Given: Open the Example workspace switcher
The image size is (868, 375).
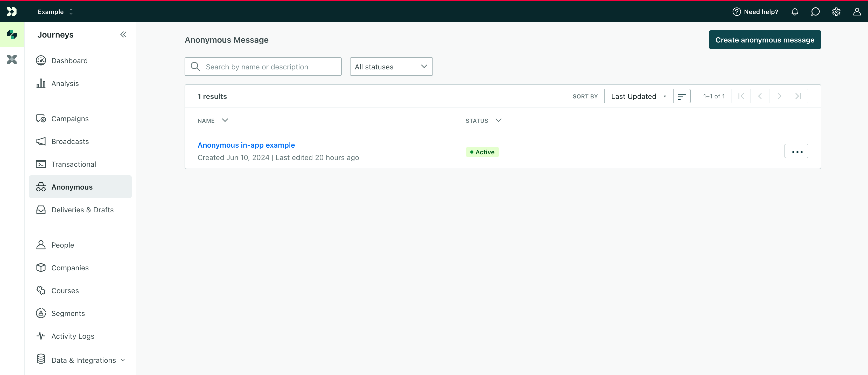Looking at the screenshot, I should (55, 12).
